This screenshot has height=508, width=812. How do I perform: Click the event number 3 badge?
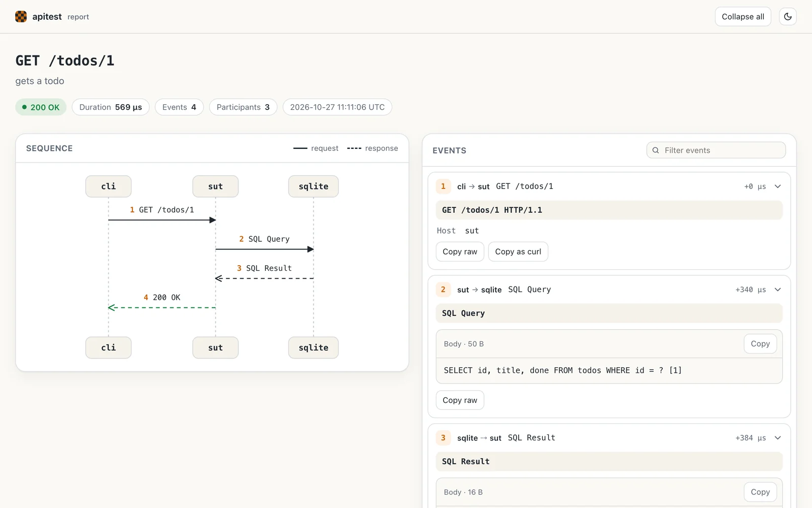click(443, 438)
